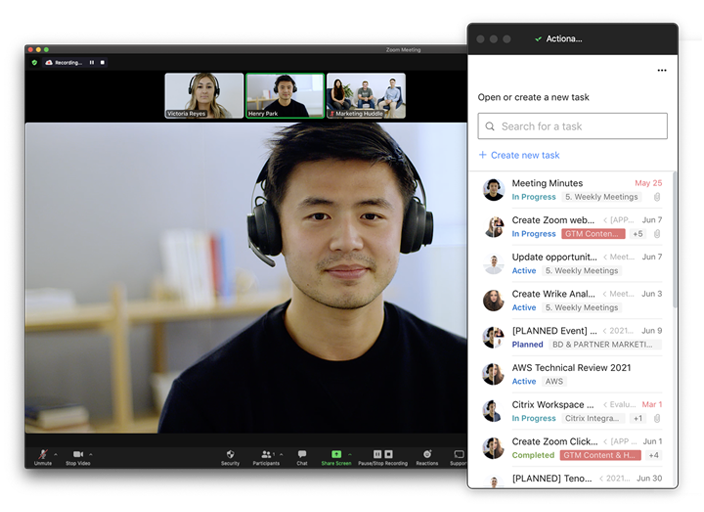Image resolution: width=704 pixels, height=512 pixels.
Task: Click the attachment icon on Meeting Minutes
Action: 657,197
